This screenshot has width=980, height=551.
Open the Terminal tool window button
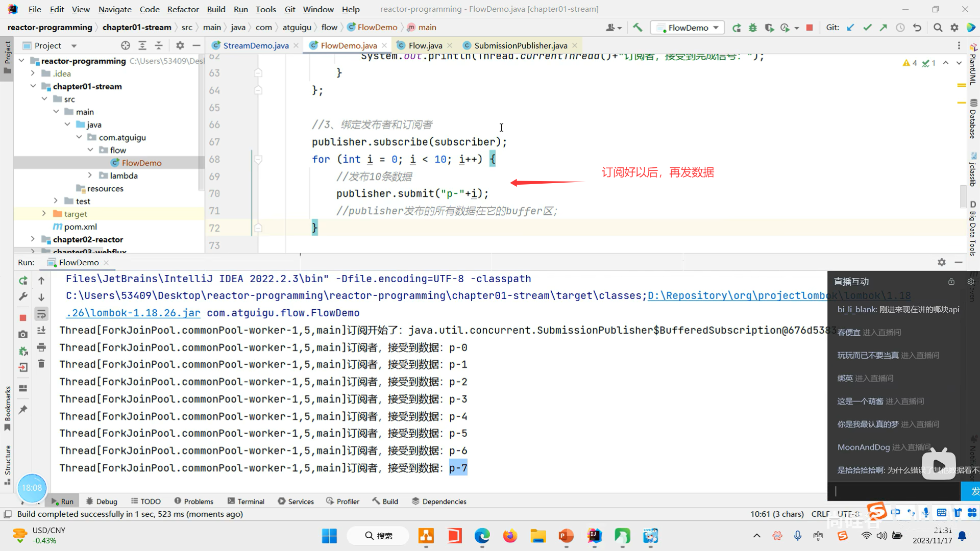tap(246, 502)
